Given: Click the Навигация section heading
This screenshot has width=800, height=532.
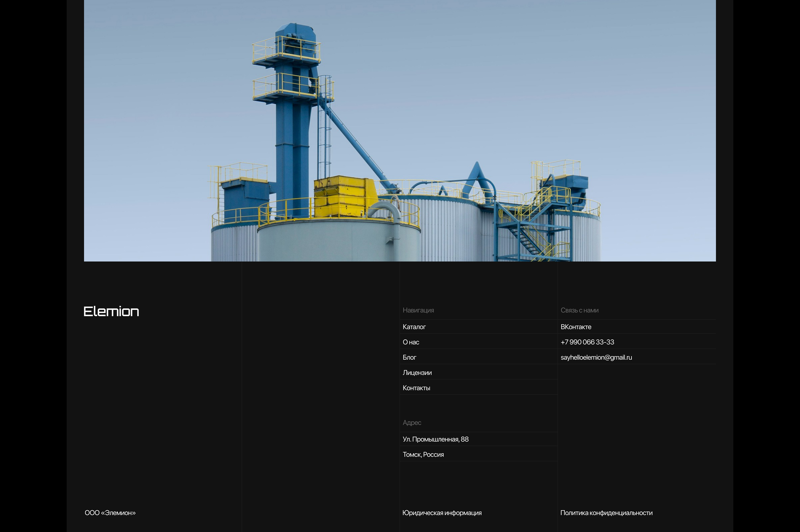Looking at the screenshot, I should click(x=418, y=310).
